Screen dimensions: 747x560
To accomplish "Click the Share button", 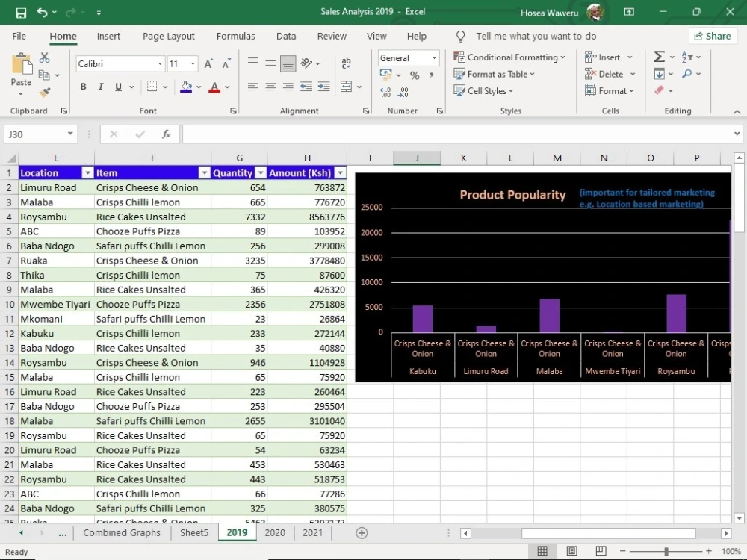I will click(x=712, y=36).
